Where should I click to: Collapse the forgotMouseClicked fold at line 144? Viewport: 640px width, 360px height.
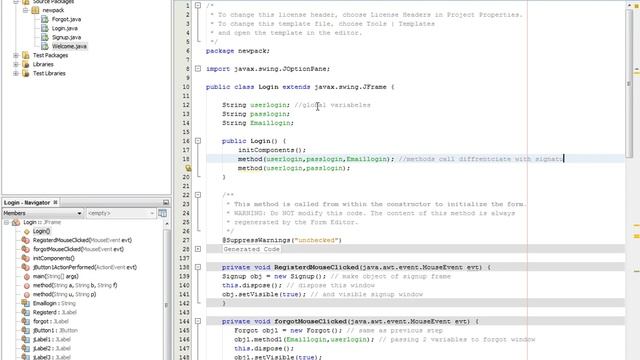(x=198, y=321)
